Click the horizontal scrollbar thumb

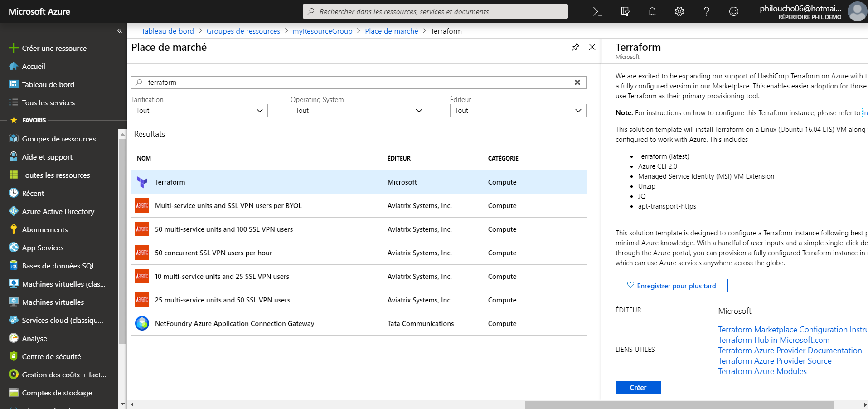click(x=679, y=404)
